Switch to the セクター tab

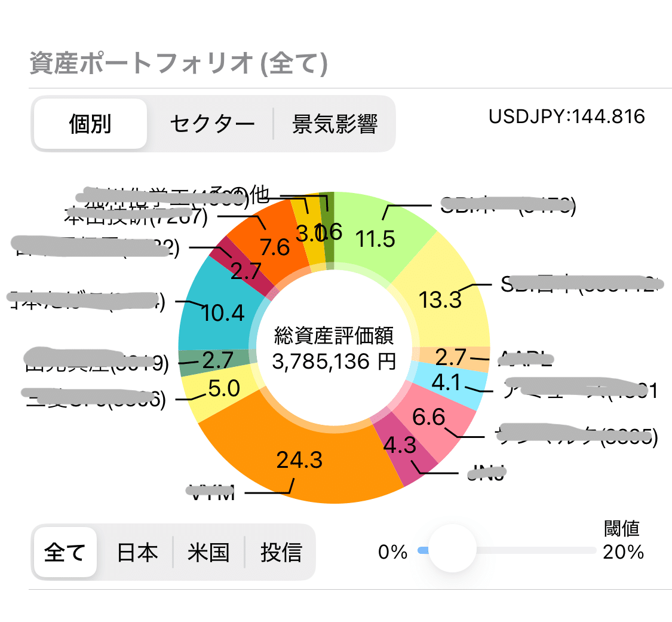coord(213,122)
